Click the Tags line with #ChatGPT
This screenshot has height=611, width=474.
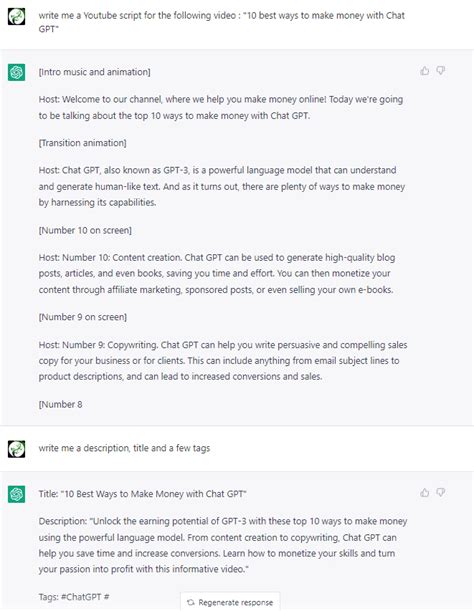74,597
